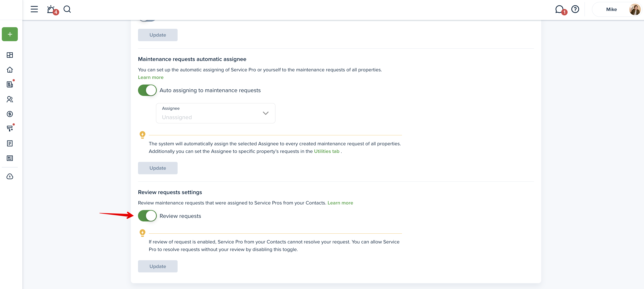Expand the Assignee dropdown

pos(215,113)
